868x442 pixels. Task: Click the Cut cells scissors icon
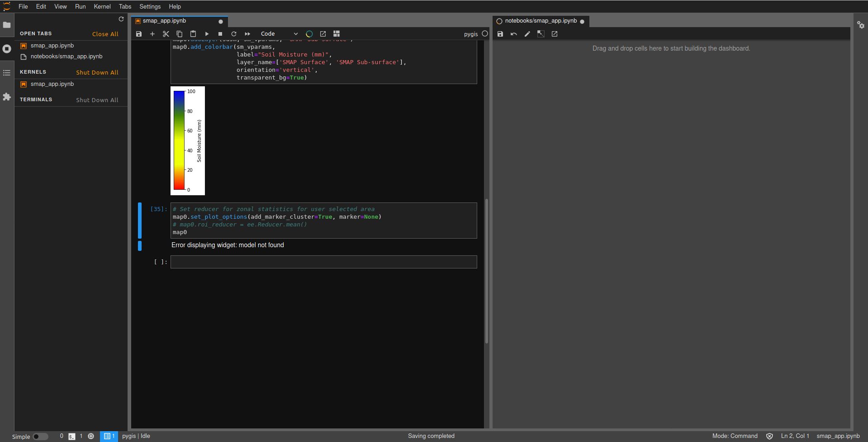coord(166,34)
